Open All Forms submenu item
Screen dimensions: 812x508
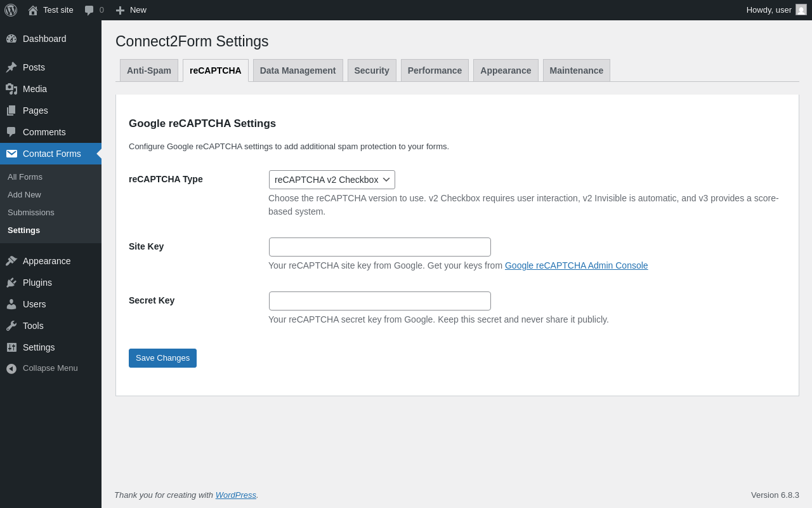pyautogui.click(x=25, y=177)
